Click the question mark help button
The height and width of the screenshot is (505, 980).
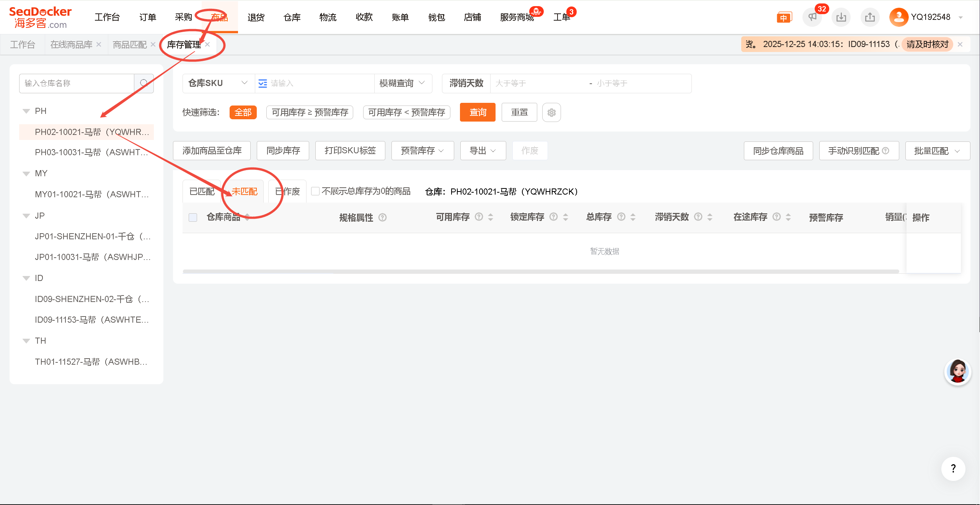953,469
